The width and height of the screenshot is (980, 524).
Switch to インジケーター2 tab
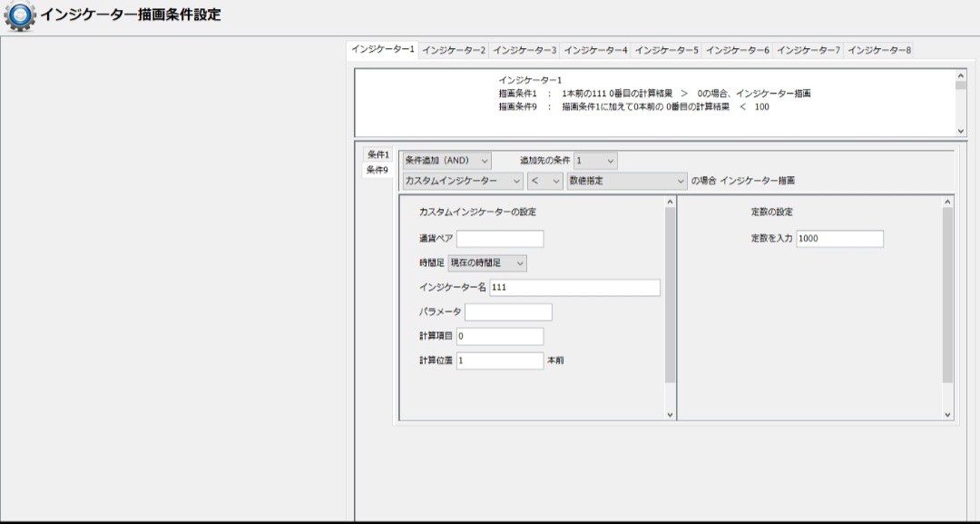(454, 51)
